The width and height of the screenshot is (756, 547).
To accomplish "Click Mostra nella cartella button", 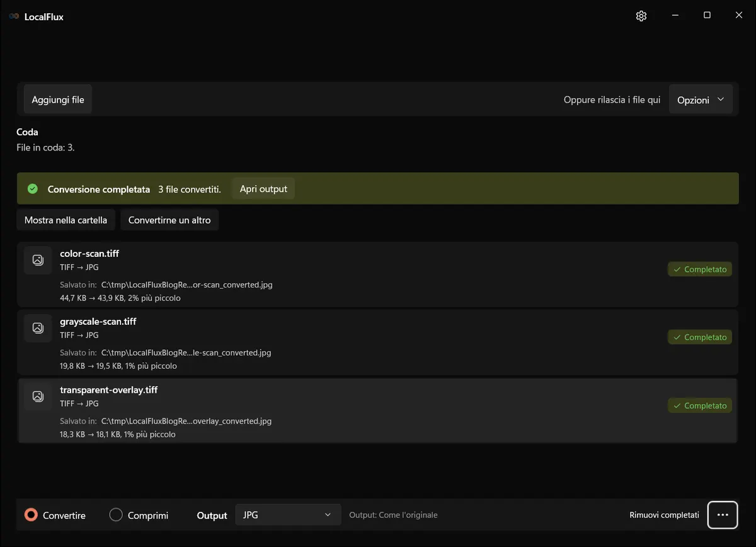I will click(66, 220).
